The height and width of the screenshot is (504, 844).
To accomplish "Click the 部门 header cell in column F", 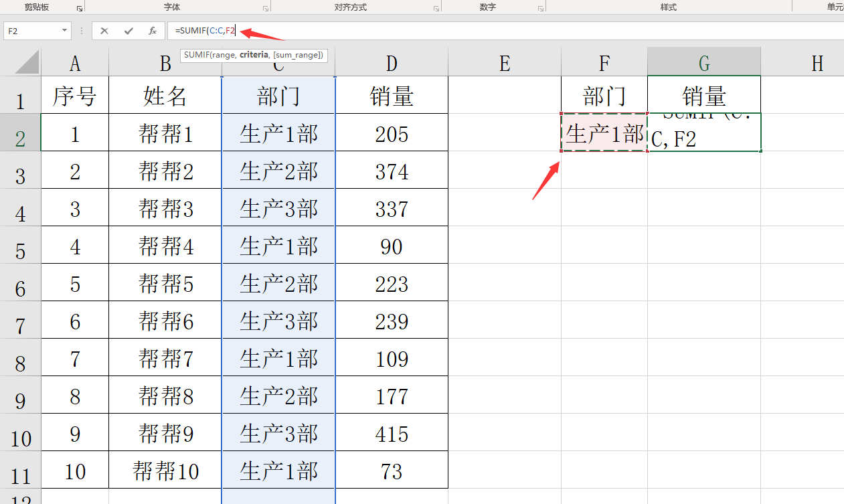I will point(604,95).
